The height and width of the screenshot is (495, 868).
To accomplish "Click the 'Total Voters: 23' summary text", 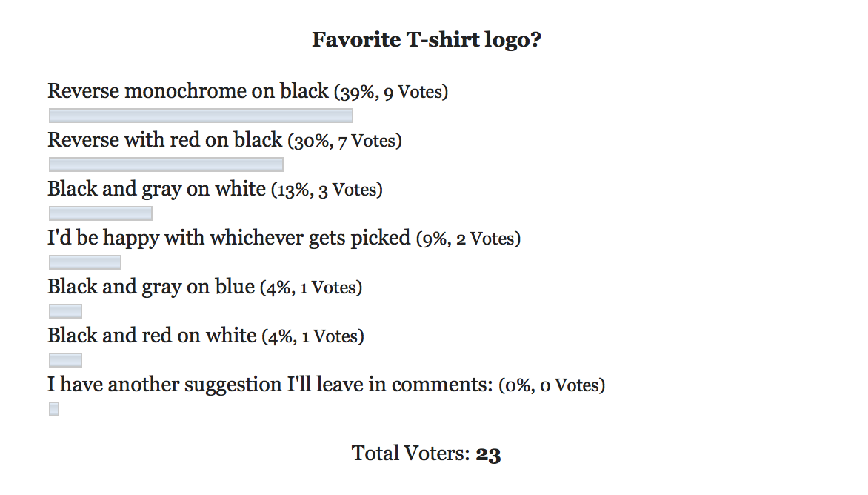I will tap(427, 454).
